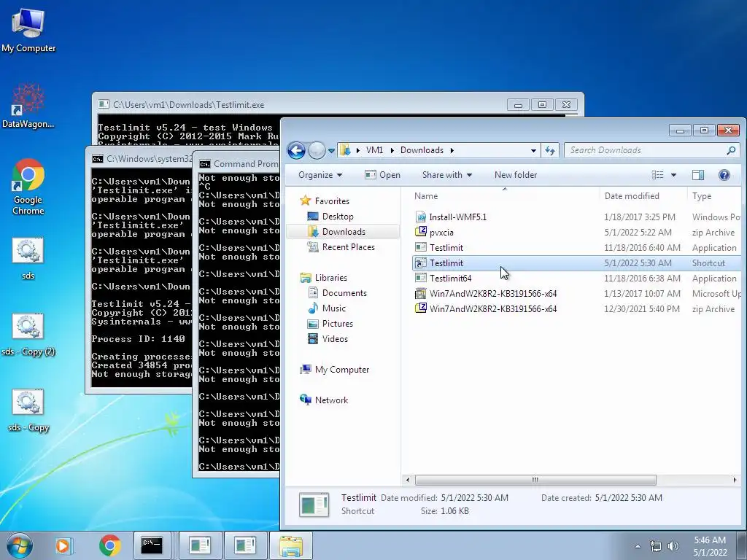Switch to first Testlimit taskbar window

point(200,545)
